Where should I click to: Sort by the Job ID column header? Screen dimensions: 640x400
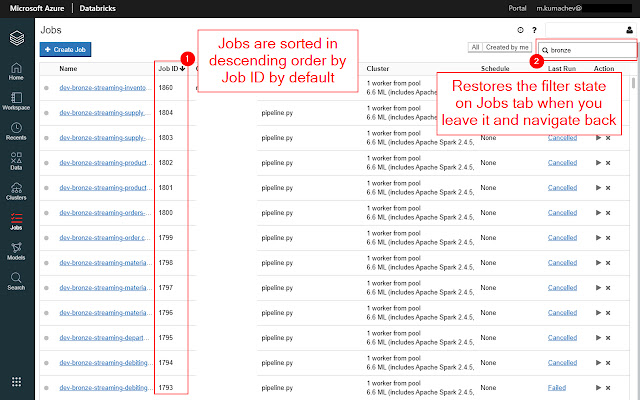[171, 69]
